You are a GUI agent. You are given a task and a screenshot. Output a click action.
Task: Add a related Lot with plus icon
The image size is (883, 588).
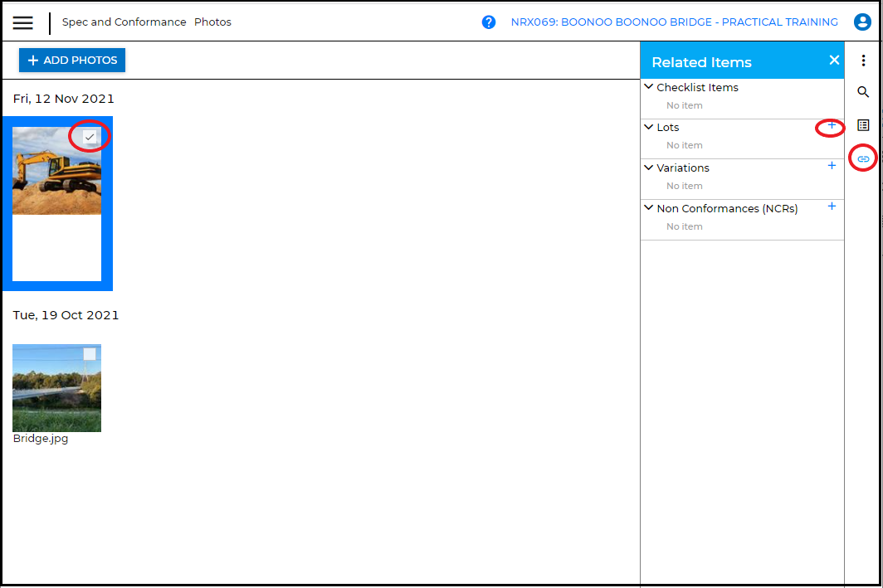pyautogui.click(x=832, y=126)
